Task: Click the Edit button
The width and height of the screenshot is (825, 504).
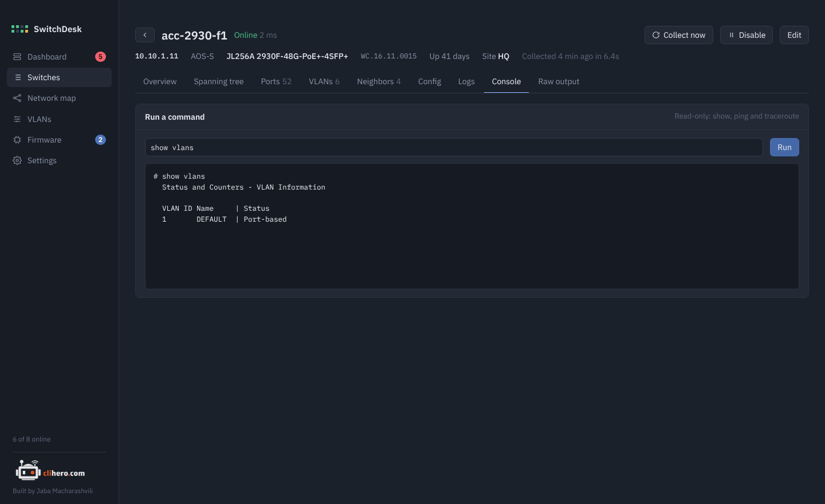Action: [x=794, y=35]
